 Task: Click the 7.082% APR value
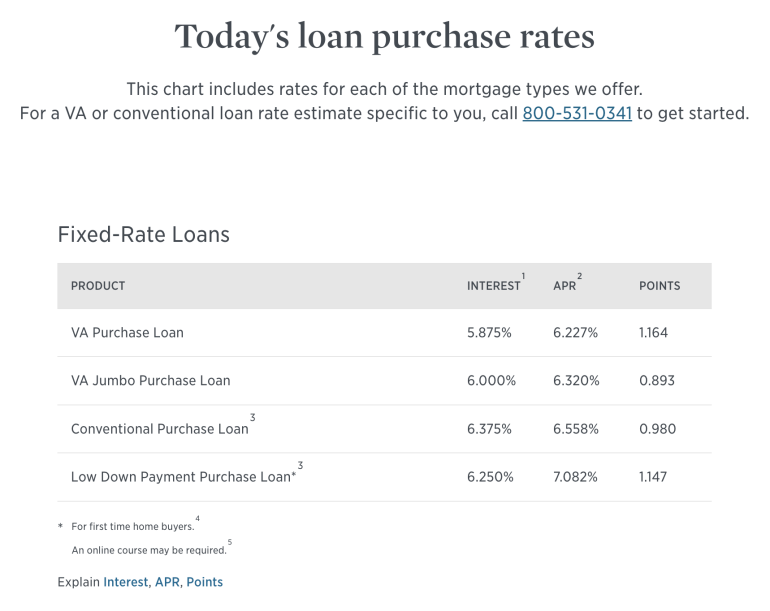(575, 477)
